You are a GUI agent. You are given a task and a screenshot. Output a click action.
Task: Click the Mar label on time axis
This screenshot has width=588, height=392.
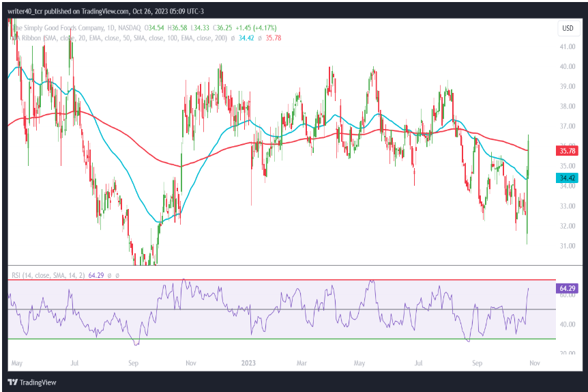pos(302,363)
